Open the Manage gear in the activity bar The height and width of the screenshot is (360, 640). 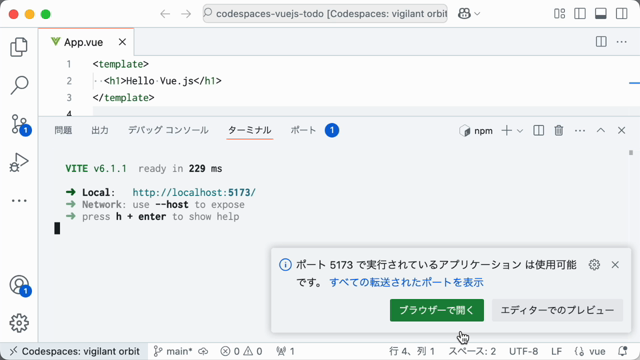point(19,323)
